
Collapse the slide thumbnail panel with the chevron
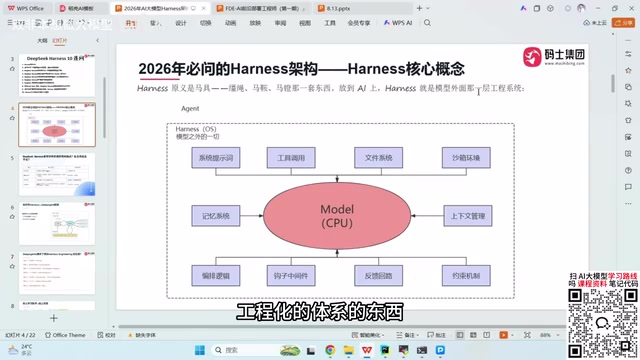tap(97, 40)
